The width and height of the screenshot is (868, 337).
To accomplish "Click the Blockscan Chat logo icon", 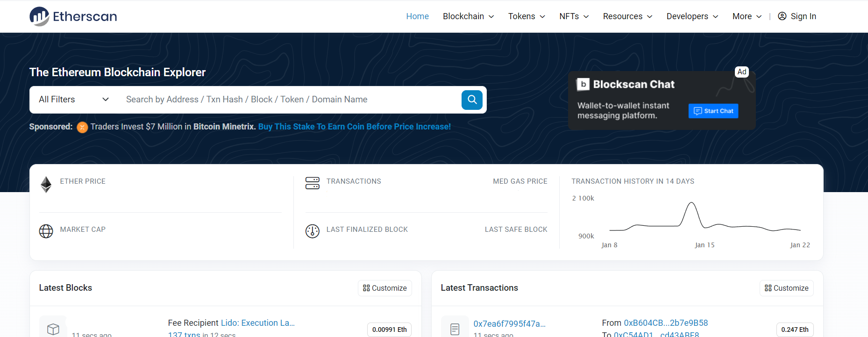I will pyautogui.click(x=583, y=84).
